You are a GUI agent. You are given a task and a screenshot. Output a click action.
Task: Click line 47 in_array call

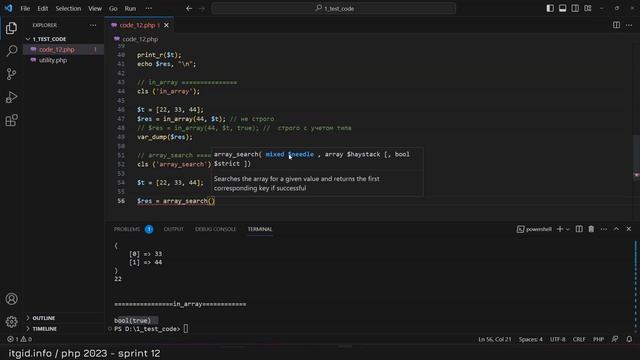click(194, 119)
